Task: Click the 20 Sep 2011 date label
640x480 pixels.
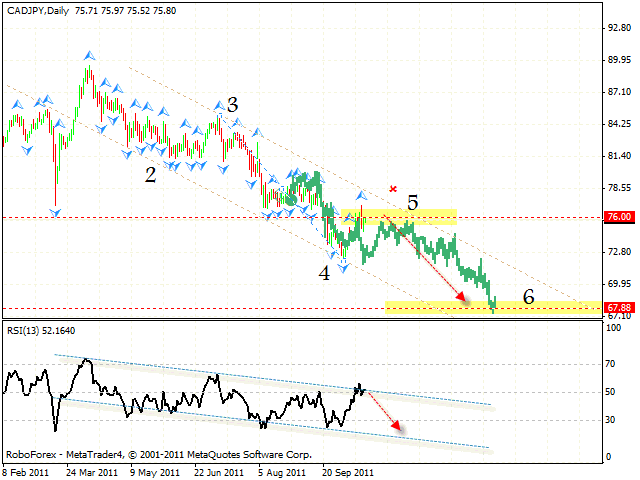Action: [349, 472]
